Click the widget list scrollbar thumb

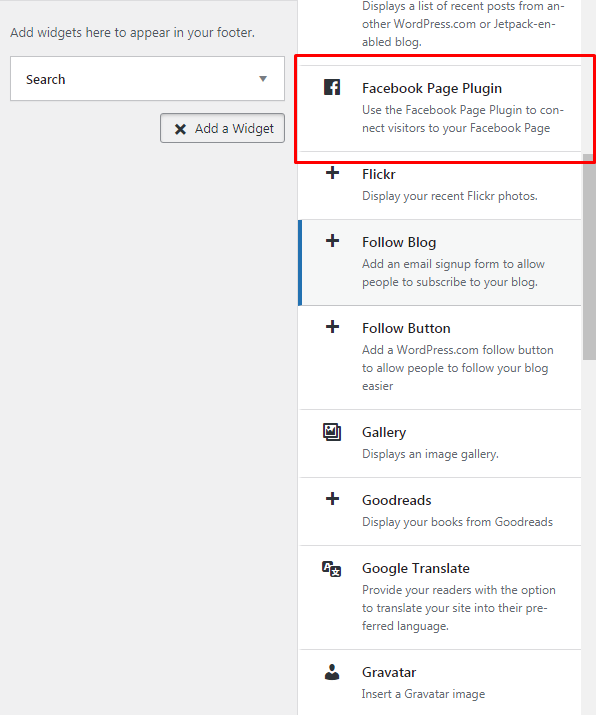pos(589,258)
